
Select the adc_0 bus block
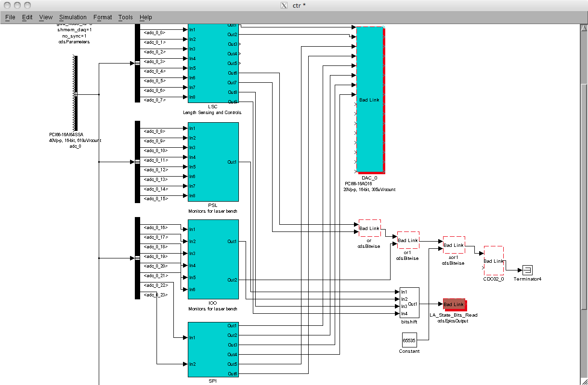click(76, 94)
